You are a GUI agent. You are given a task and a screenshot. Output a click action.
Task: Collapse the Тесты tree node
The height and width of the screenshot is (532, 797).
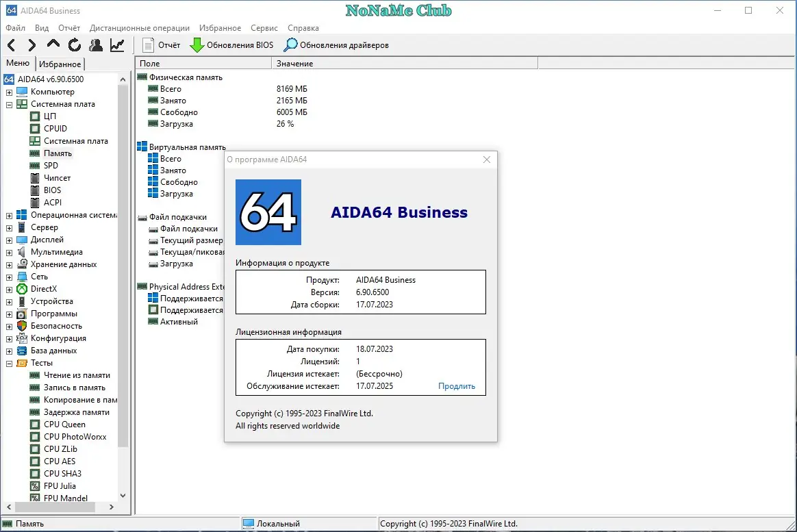click(9, 364)
